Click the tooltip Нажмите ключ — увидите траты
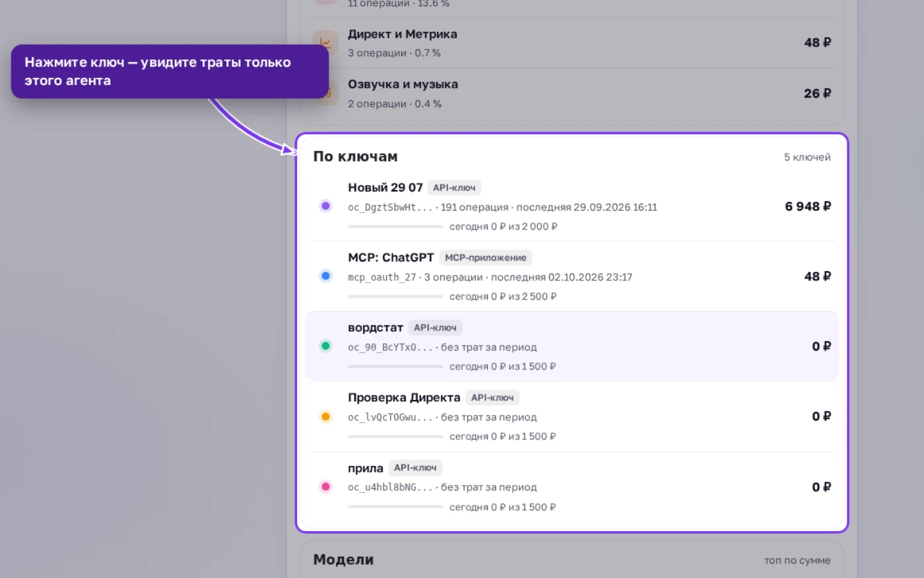This screenshot has width=924, height=578. 170,71
